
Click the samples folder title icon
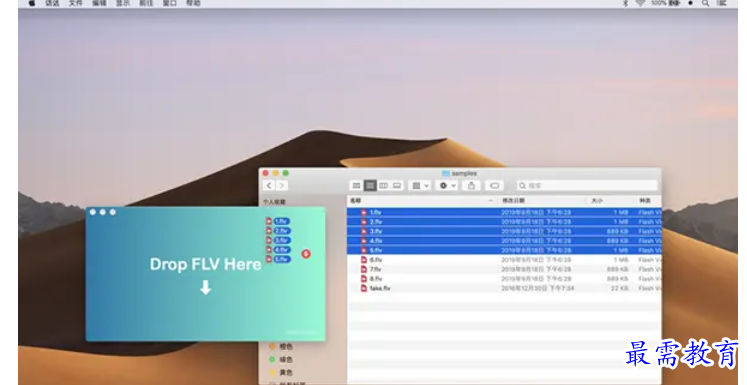[x=446, y=173]
